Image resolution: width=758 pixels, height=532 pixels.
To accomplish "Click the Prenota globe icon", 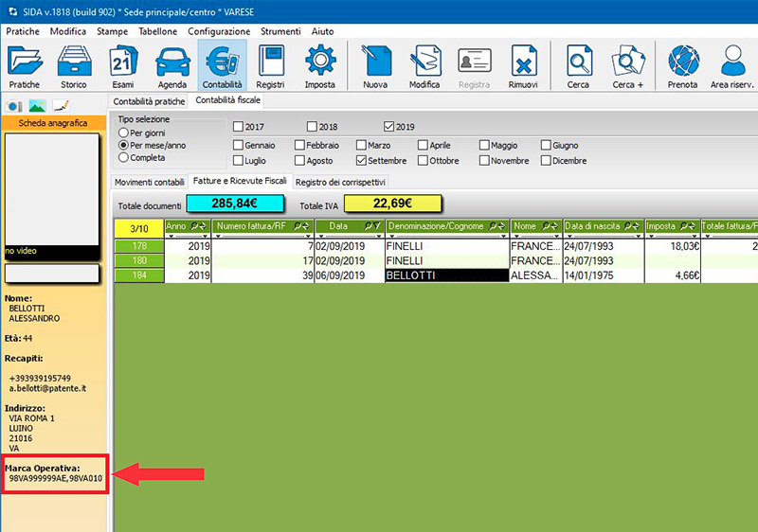I will [682, 62].
